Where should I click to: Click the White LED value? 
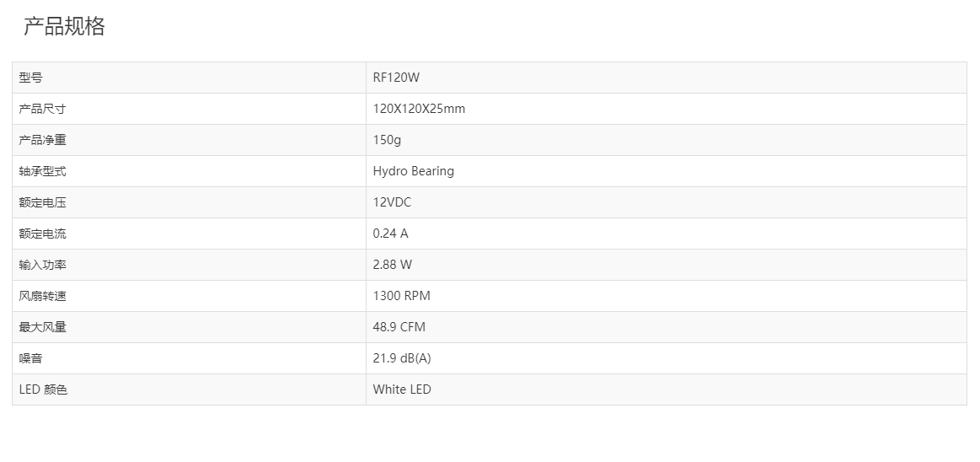coord(402,389)
